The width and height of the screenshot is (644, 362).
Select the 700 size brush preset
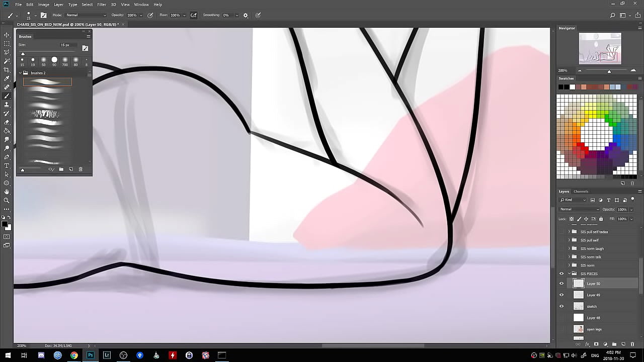[x=65, y=60]
